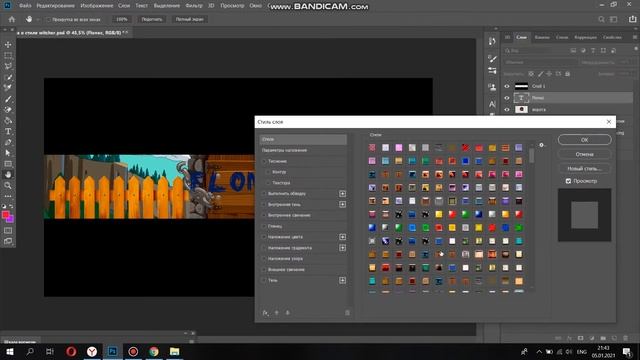Click the lock image pixels brush icon

tap(540, 74)
